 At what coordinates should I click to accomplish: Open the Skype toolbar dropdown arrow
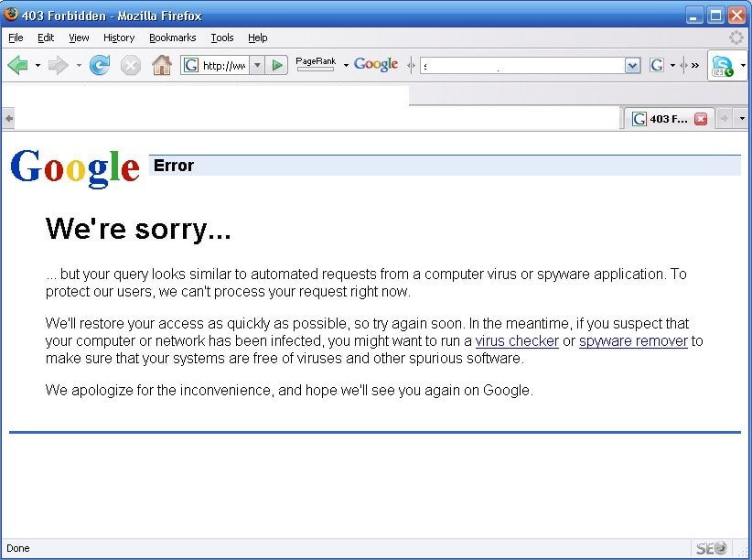743,65
